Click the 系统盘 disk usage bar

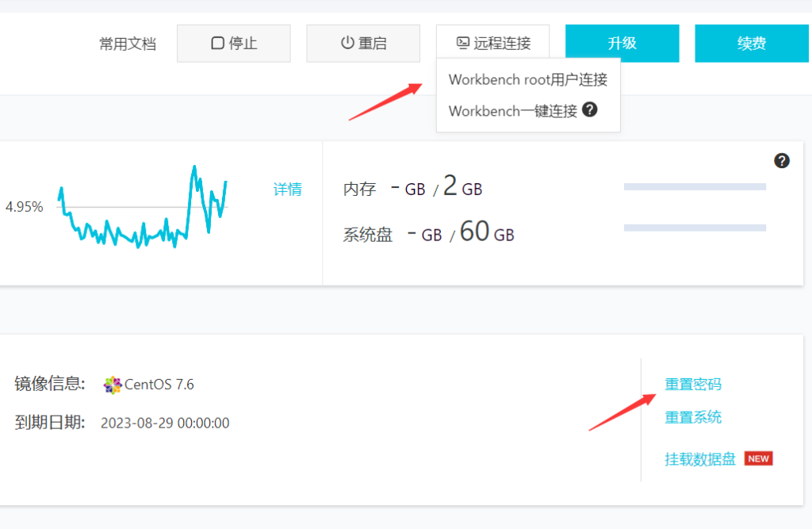pyautogui.click(x=695, y=228)
